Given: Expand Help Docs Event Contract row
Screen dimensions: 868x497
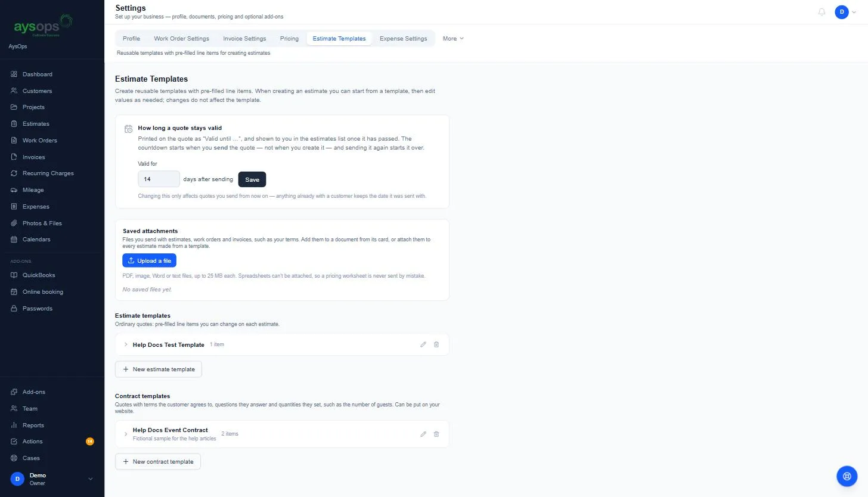Looking at the screenshot, I should tap(126, 434).
